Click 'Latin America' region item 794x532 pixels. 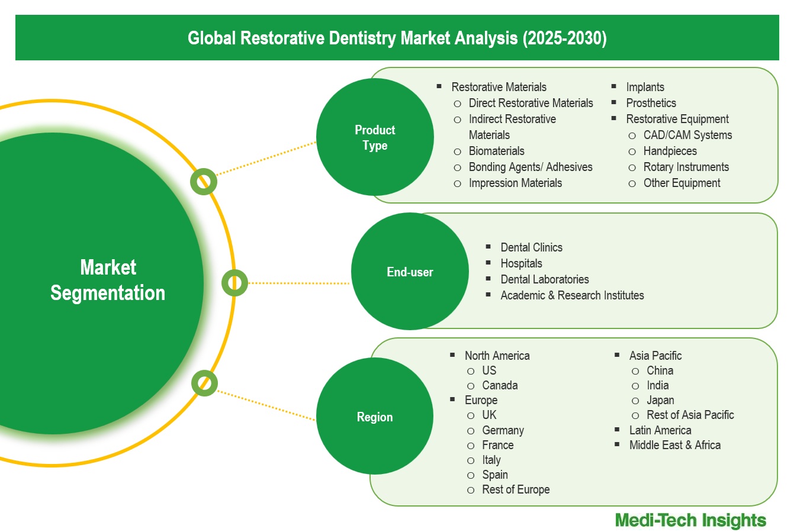[x=660, y=430]
